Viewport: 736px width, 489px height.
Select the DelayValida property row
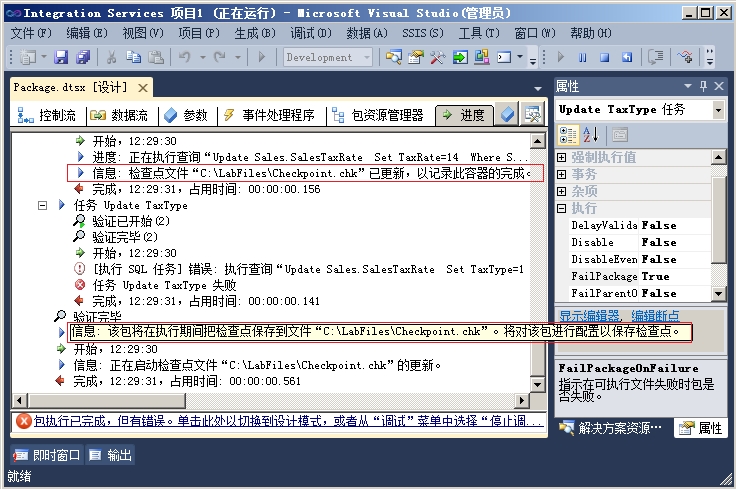tap(639, 226)
